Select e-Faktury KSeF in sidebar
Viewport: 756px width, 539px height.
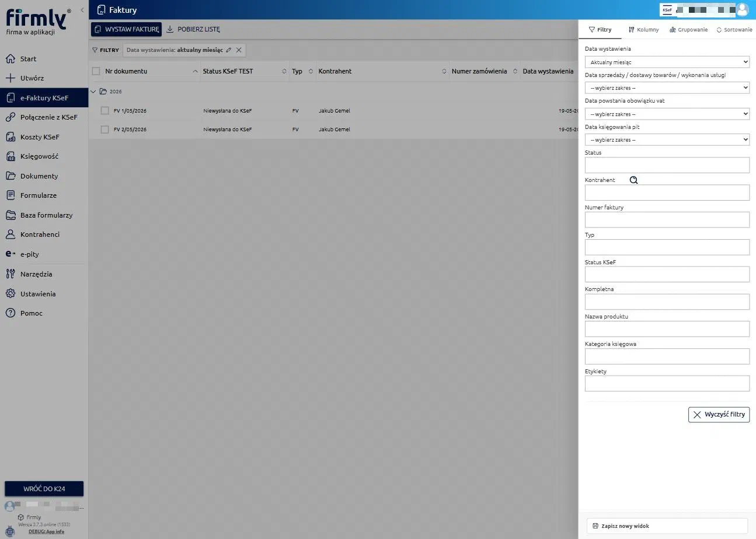click(44, 98)
